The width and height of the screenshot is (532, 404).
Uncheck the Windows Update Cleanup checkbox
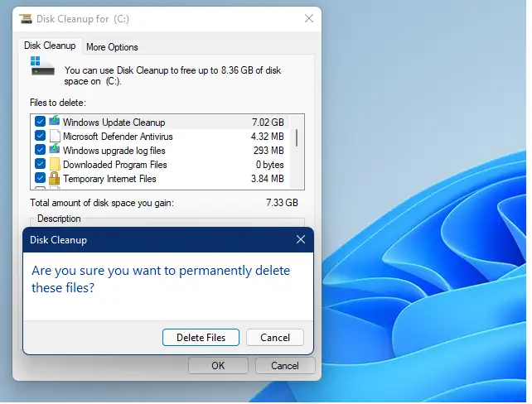coord(40,122)
